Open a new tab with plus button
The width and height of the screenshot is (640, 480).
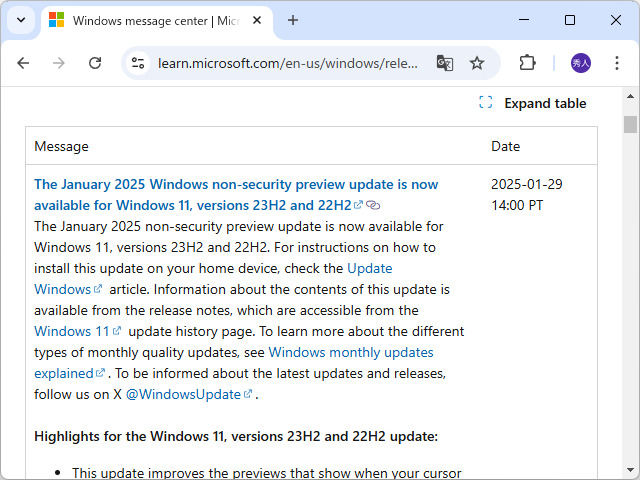tap(293, 20)
